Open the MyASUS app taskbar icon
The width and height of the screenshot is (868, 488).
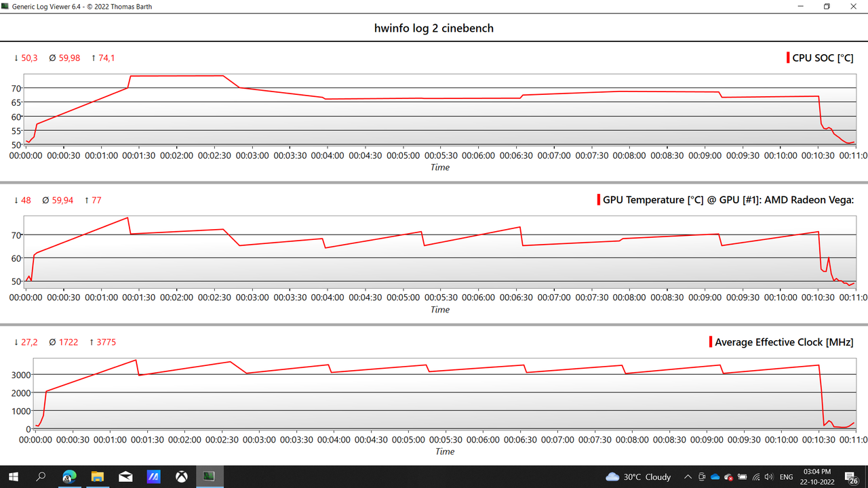(153, 476)
